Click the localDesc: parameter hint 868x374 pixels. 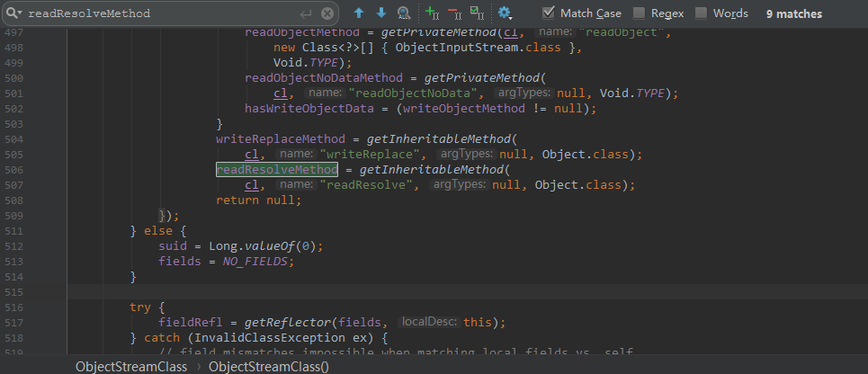(428, 322)
